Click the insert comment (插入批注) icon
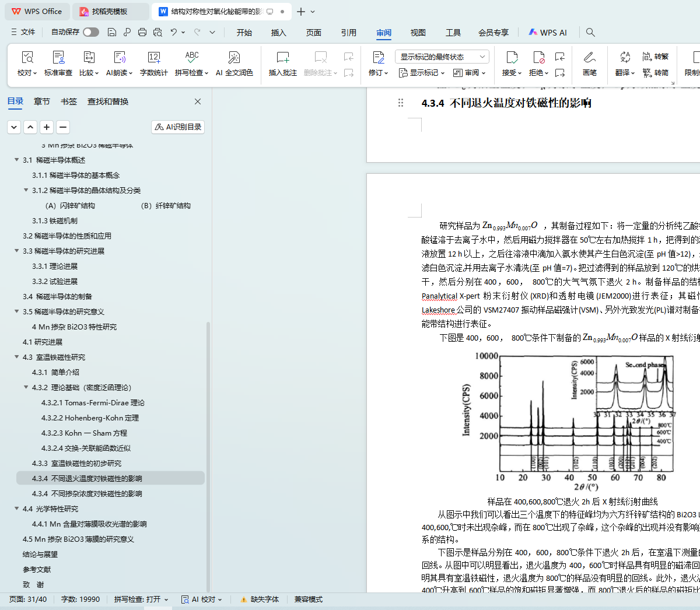Viewport: 700px width, 610px height. (x=282, y=58)
